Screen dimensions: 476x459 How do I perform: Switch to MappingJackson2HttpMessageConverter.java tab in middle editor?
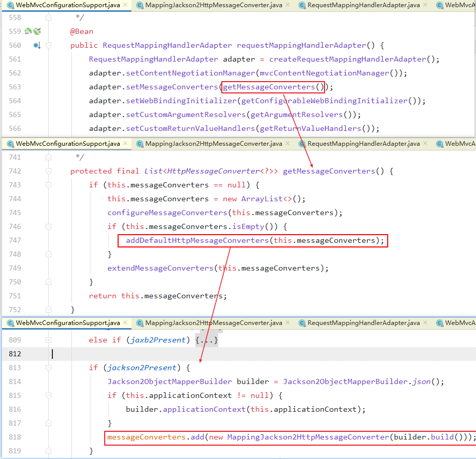[x=213, y=144]
